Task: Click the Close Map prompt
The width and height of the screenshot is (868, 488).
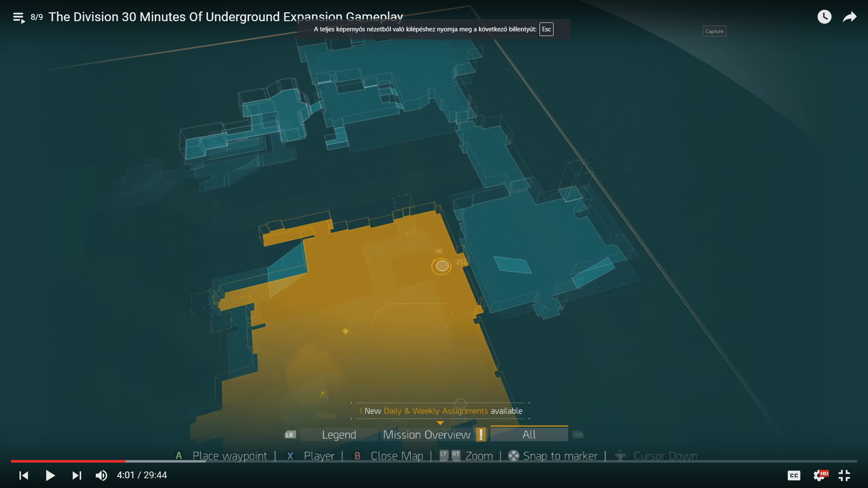Action: click(397, 456)
